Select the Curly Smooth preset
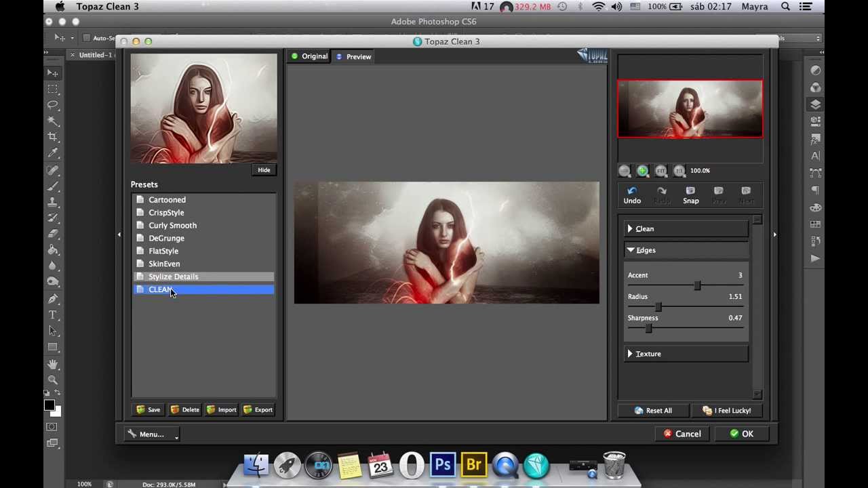Image resolution: width=868 pixels, height=488 pixels. point(203,226)
